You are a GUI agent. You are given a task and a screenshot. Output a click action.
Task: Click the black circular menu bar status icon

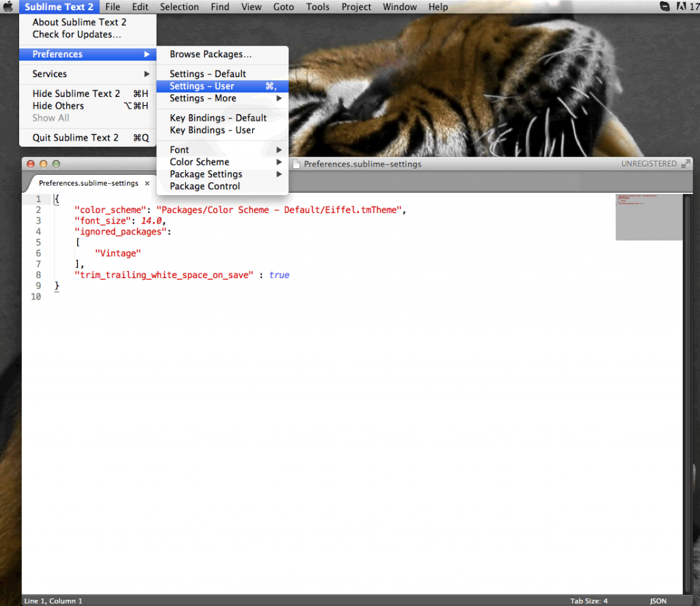pyautogui.click(x=664, y=7)
